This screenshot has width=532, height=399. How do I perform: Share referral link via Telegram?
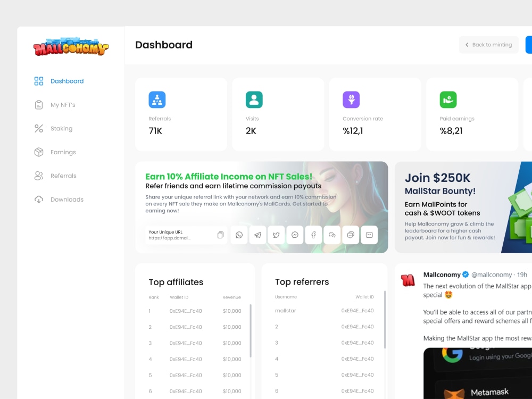[258, 235]
